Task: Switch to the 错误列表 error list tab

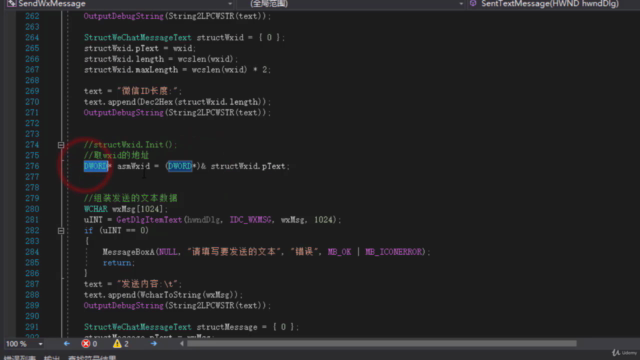Action: point(20,358)
